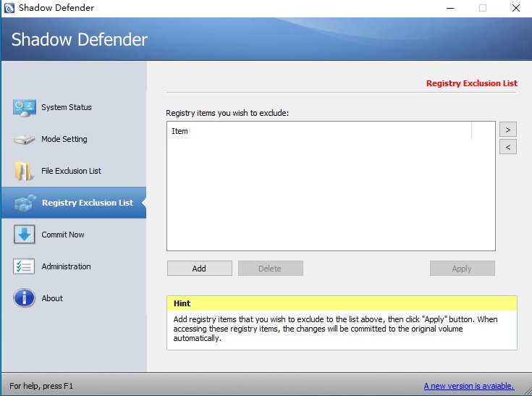Click the Mode Setting drive icon

click(24, 140)
